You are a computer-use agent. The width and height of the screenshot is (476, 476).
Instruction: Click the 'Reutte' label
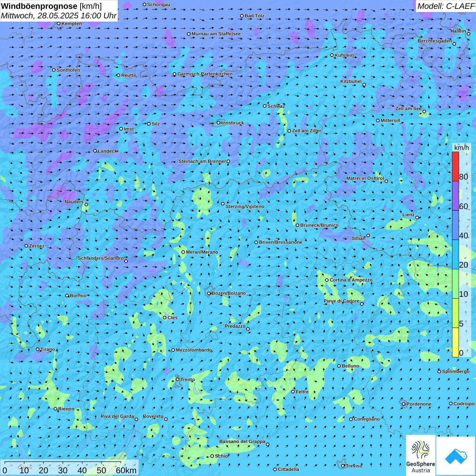click(129, 75)
